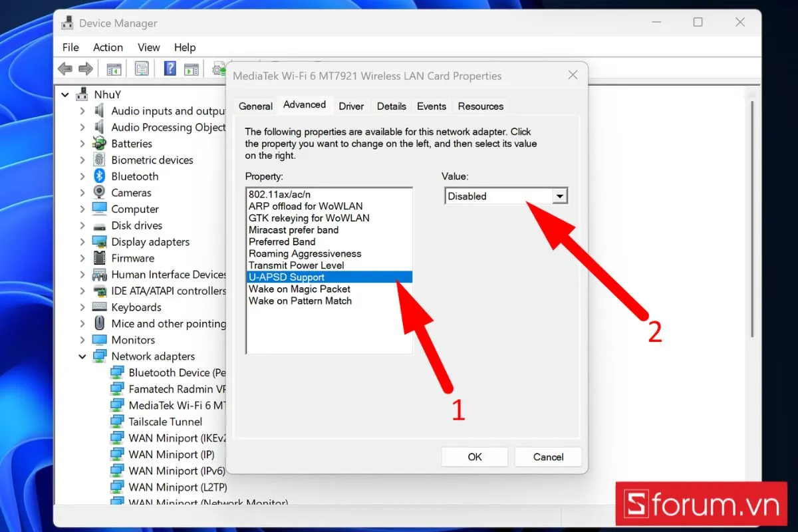Expand the Keyboards category
The image size is (798, 532).
click(x=82, y=307)
